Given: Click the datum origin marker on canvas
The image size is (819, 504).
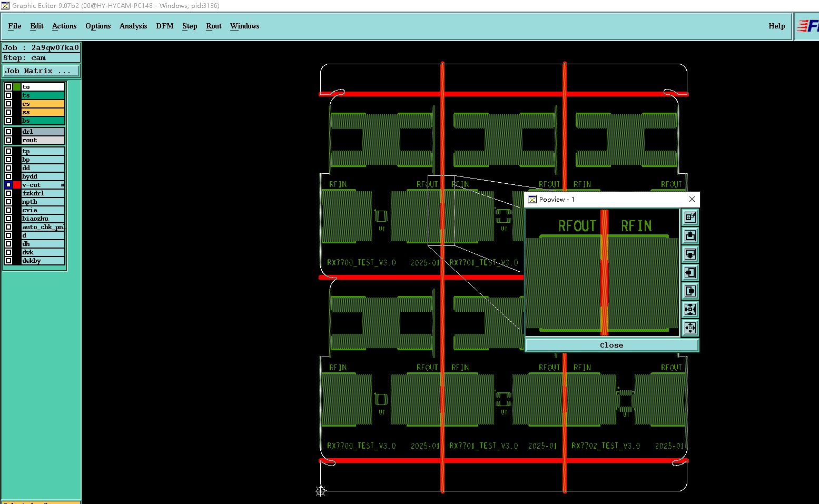Looking at the screenshot, I should (x=321, y=491).
